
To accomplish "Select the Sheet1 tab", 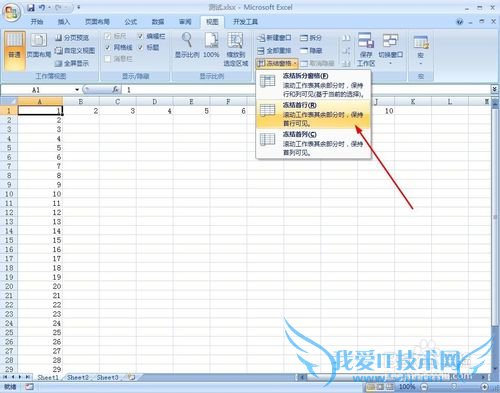I will click(x=48, y=377).
